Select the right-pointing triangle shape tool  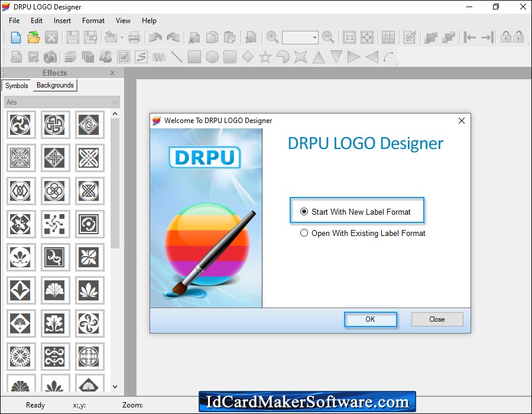353,57
